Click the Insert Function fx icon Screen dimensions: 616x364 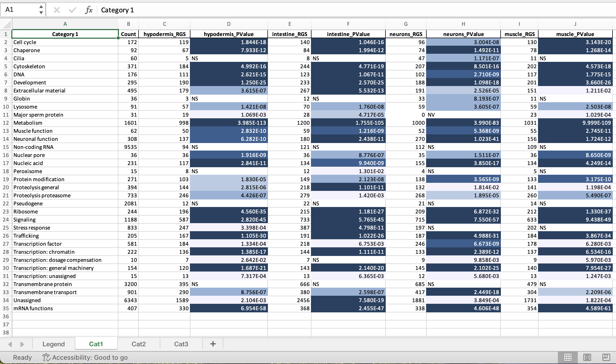coord(89,10)
